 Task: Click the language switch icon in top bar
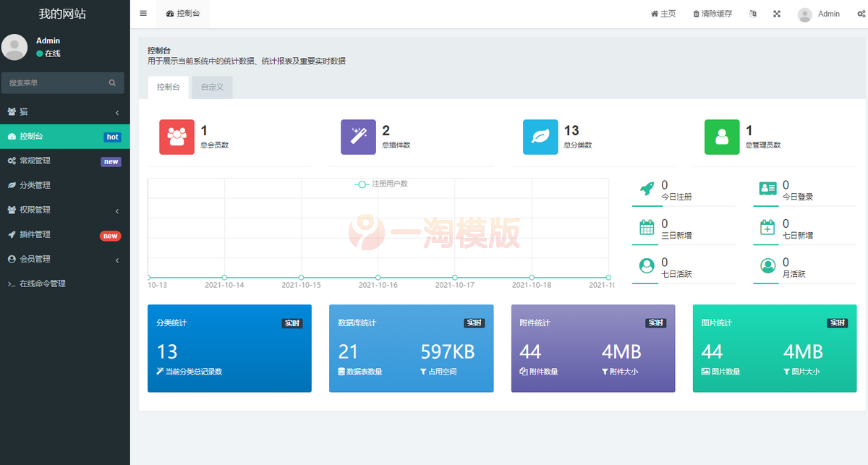coord(752,13)
